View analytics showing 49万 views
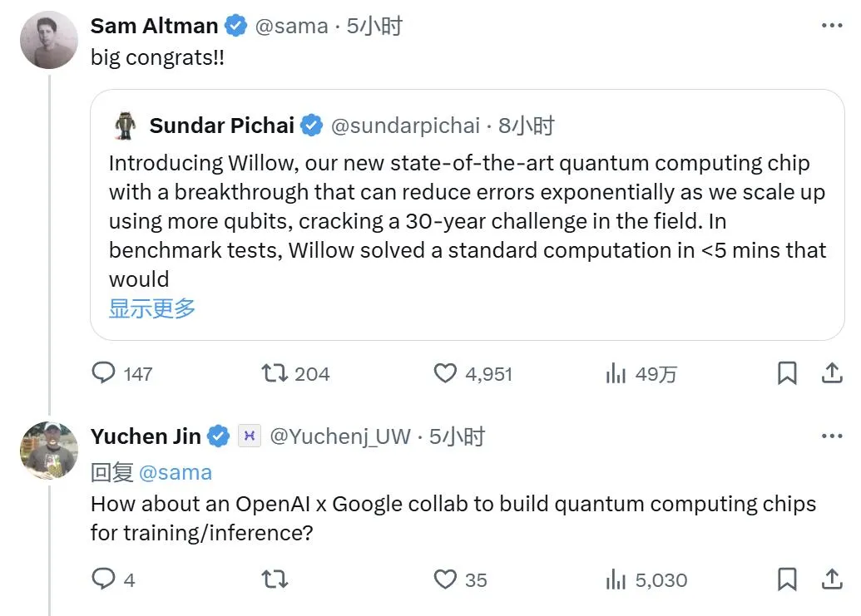 click(x=641, y=373)
